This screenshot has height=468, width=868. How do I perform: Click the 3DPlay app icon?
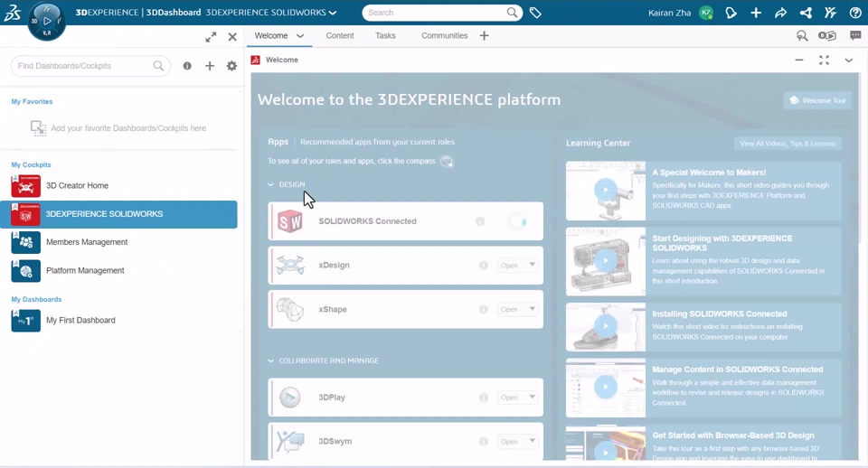[x=289, y=398]
